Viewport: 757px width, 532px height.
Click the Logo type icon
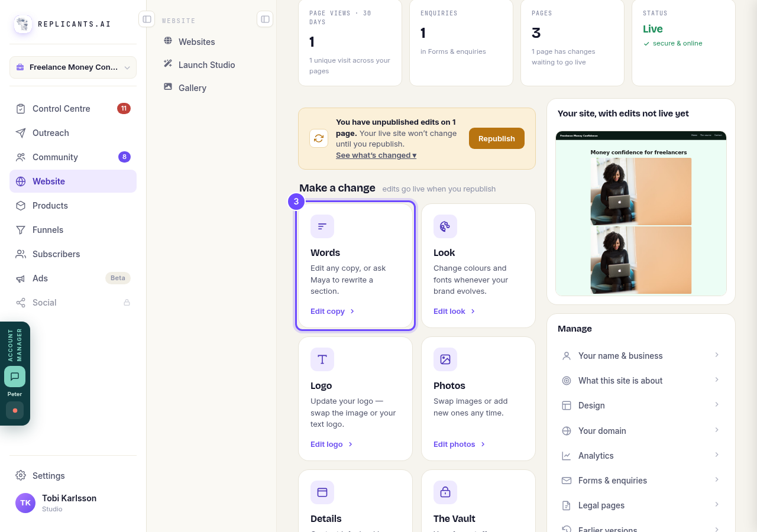322,359
